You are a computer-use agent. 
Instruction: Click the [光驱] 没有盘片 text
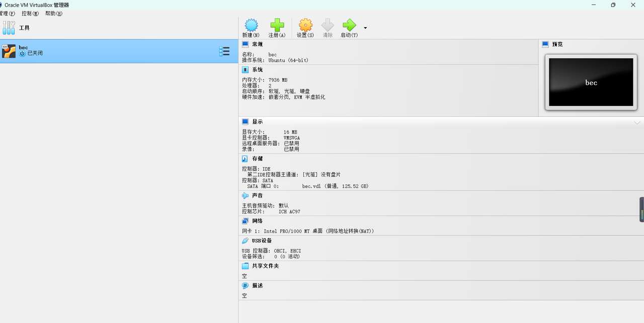(x=321, y=174)
